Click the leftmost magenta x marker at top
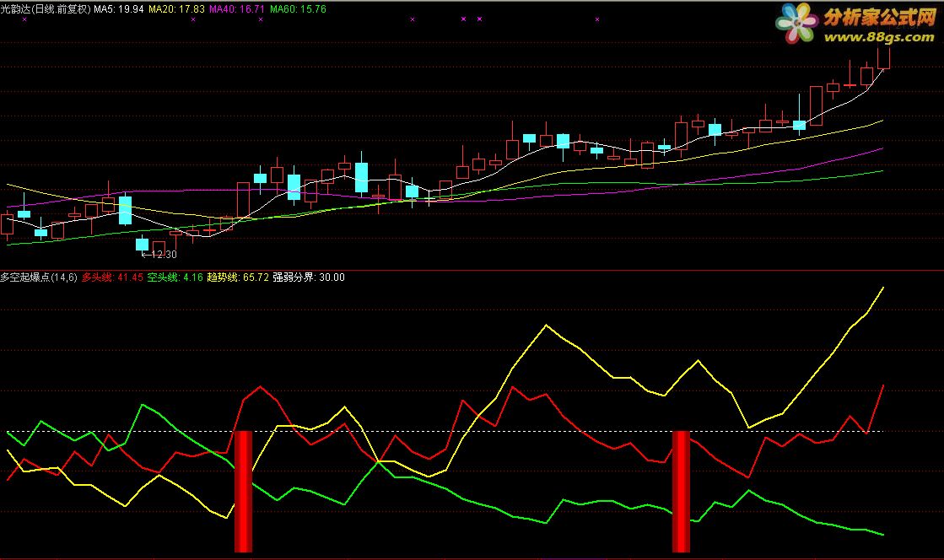Viewport: 944px width, 560px height. point(24,19)
